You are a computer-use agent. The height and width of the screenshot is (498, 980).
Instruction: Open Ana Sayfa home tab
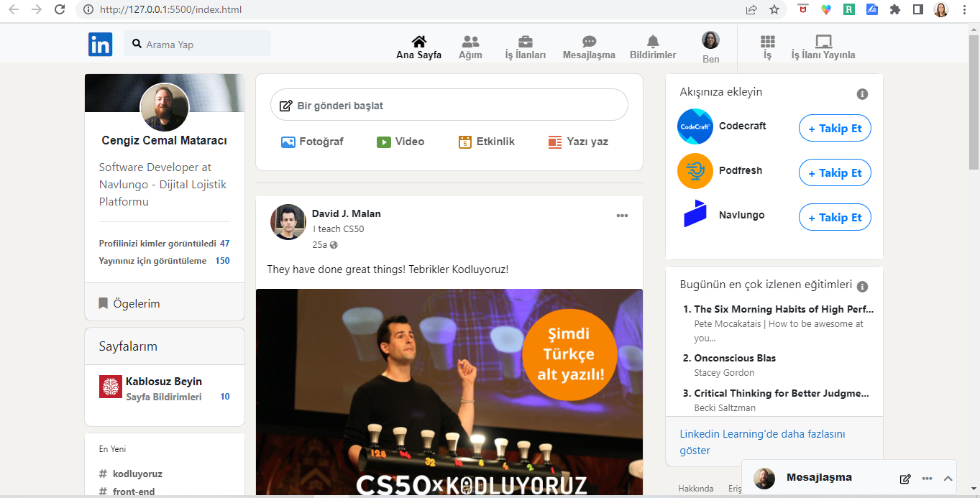418,47
